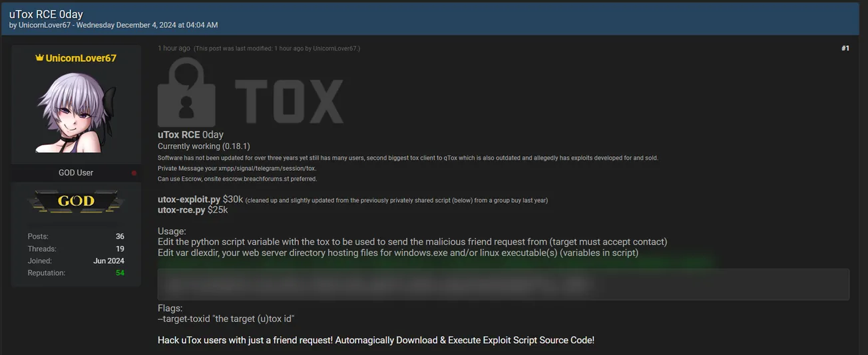Click the 'last modified' note in the post header
This screenshot has width=868, height=355.
(277, 49)
